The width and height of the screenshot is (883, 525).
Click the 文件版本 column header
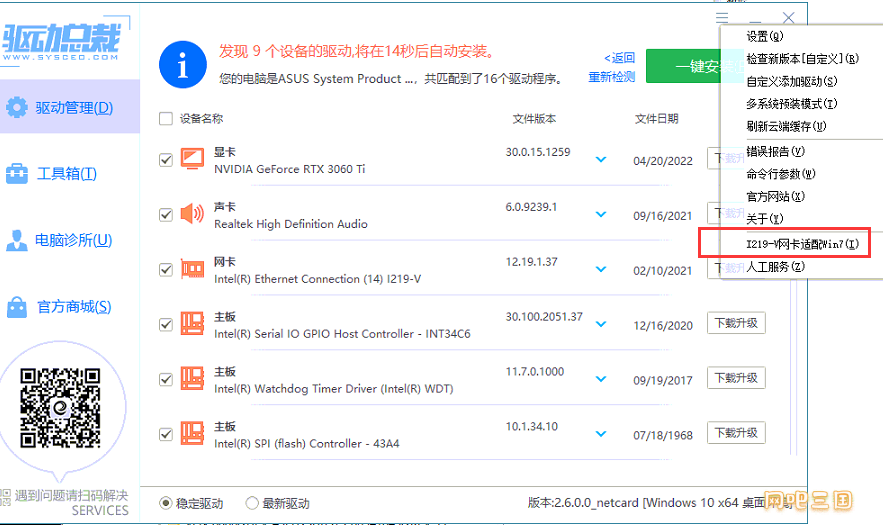pos(534,119)
